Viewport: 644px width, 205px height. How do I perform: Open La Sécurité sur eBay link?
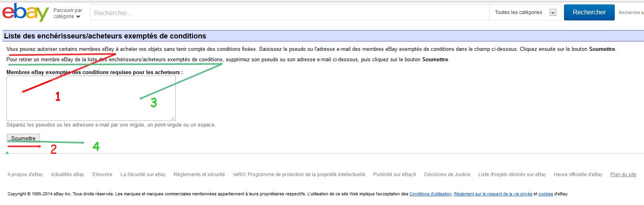tap(143, 175)
